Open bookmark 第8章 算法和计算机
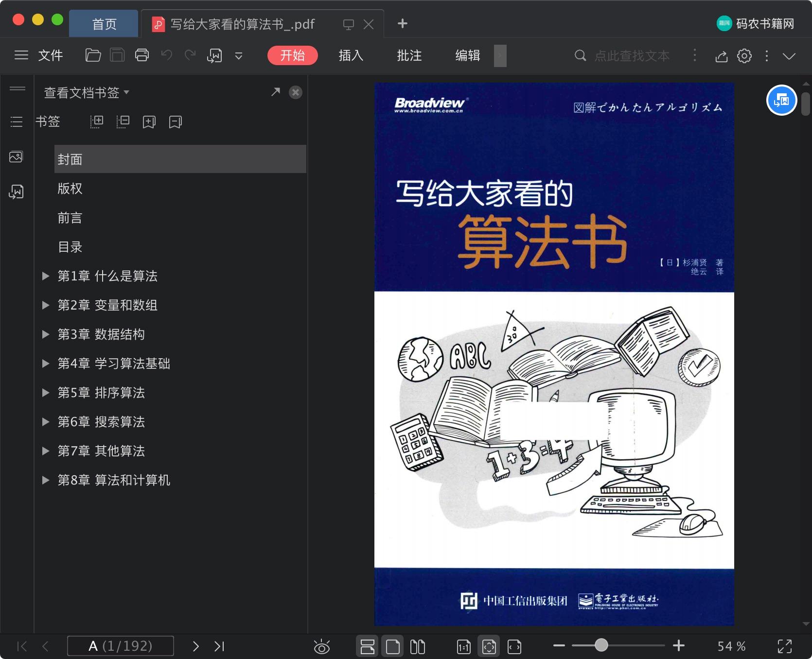The image size is (812, 659). click(x=114, y=480)
